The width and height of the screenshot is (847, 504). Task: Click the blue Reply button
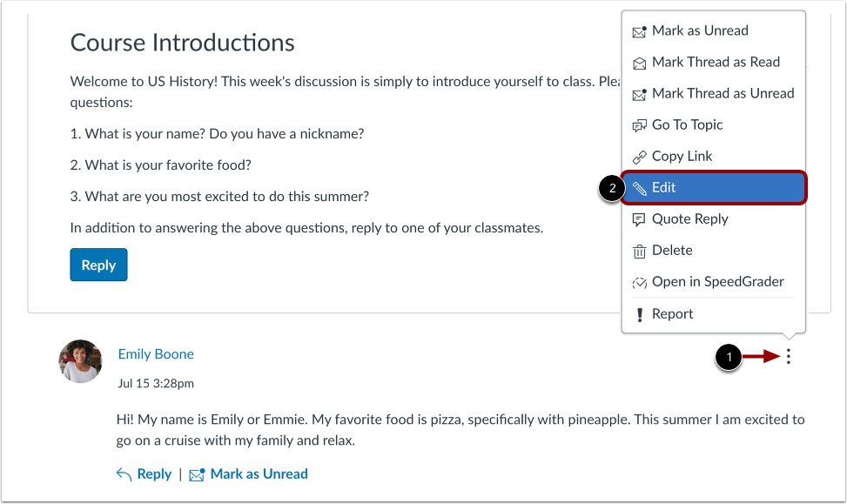click(98, 265)
